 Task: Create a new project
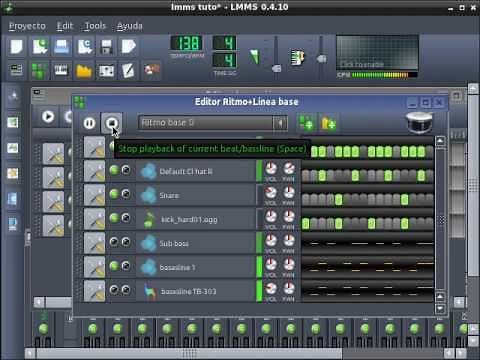pyautogui.click(x=17, y=46)
